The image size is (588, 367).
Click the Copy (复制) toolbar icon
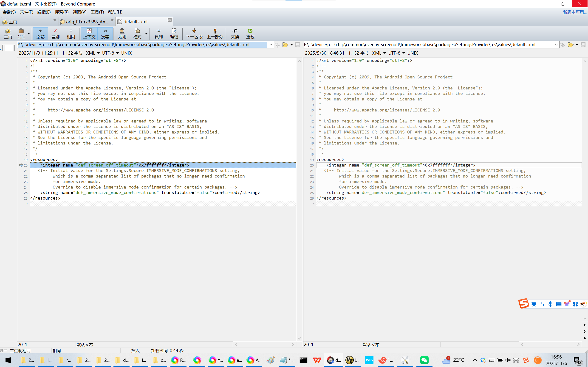[x=158, y=33]
